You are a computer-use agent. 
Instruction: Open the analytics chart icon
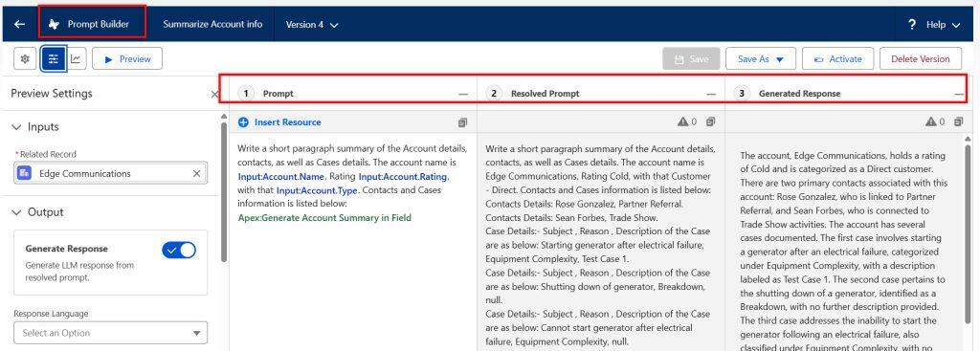pyautogui.click(x=76, y=58)
